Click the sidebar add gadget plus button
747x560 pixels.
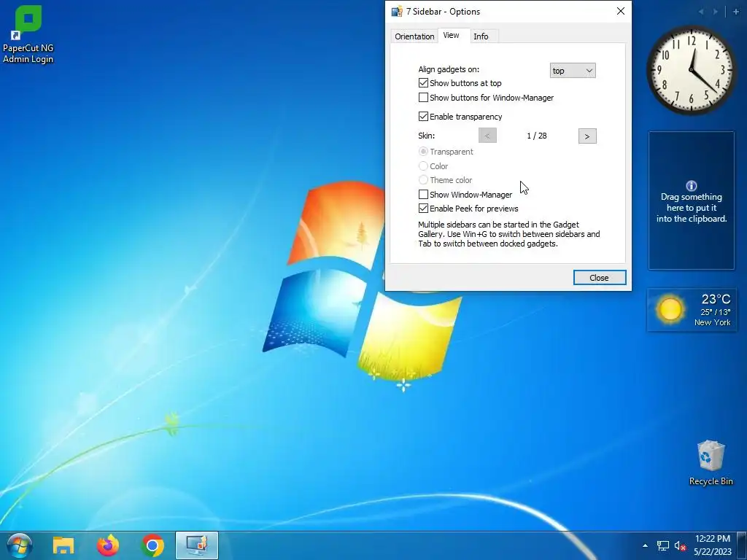point(735,12)
